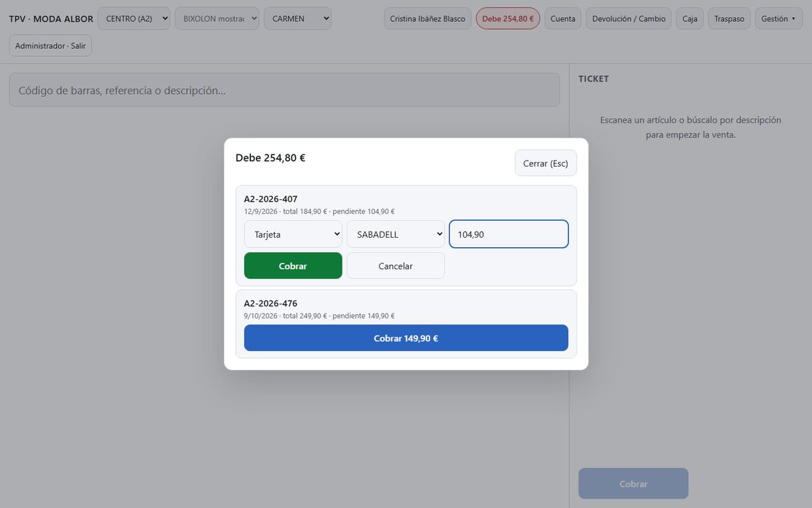Open the Cuenta menu item
This screenshot has height=508, width=812.
(563, 18)
